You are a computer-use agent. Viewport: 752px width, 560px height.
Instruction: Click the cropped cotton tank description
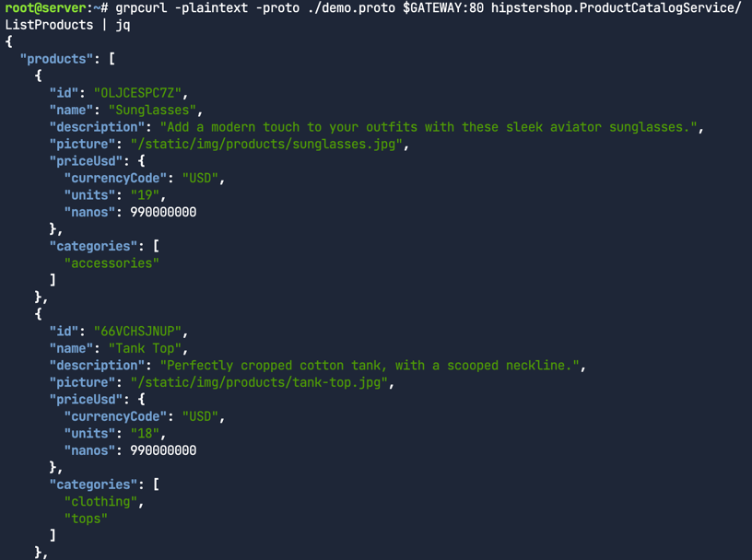coord(372,366)
